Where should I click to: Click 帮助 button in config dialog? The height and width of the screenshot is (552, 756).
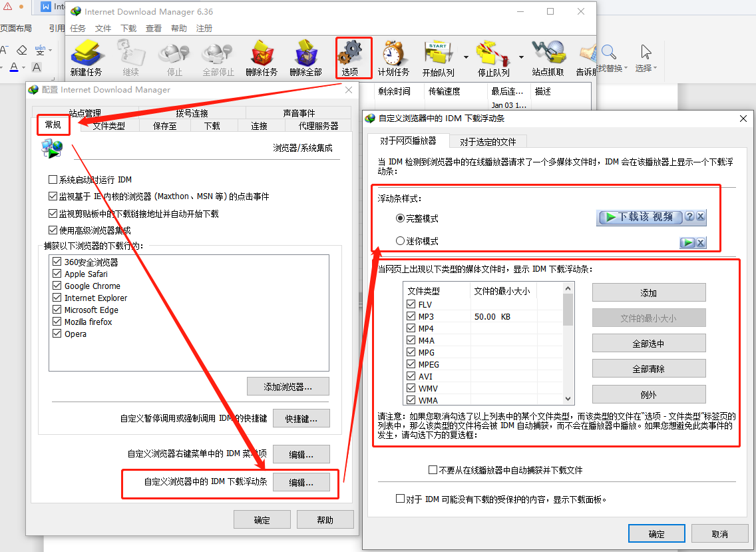click(325, 519)
